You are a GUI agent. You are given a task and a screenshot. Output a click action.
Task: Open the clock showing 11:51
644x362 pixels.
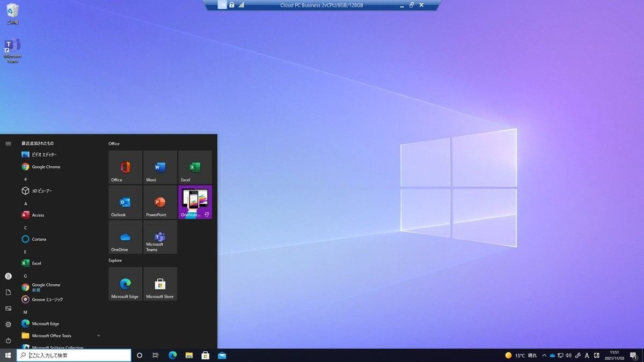pos(614,355)
